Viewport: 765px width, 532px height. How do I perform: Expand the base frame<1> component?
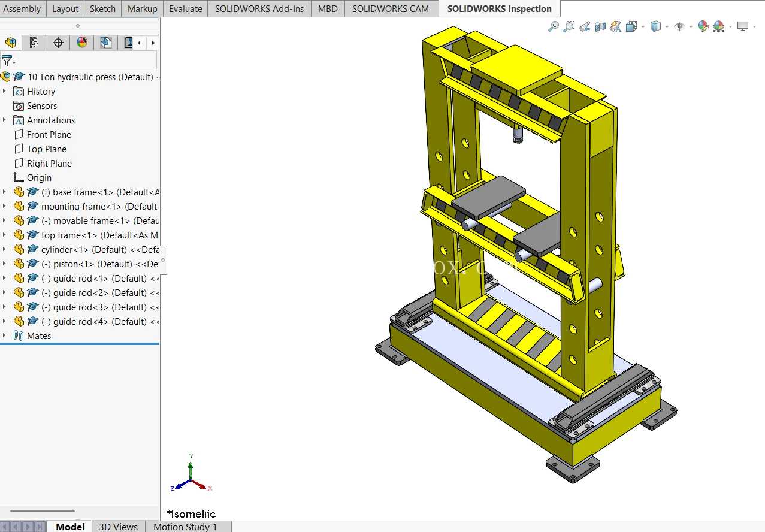click(x=4, y=192)
